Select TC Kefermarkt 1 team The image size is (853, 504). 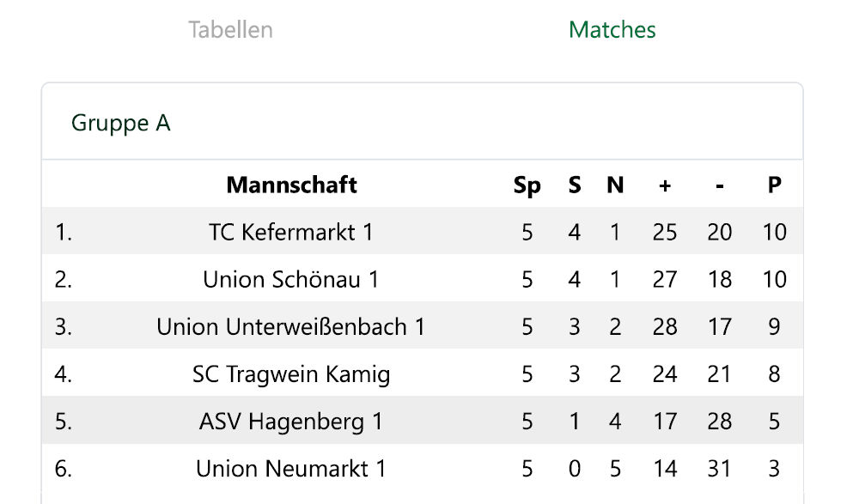point(291,233)
